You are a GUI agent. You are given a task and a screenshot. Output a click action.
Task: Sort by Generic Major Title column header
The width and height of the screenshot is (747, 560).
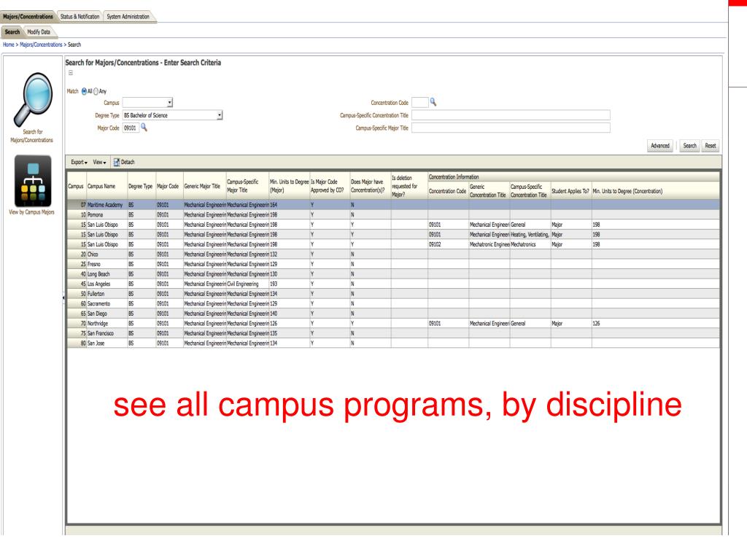(x=204, y=186)
